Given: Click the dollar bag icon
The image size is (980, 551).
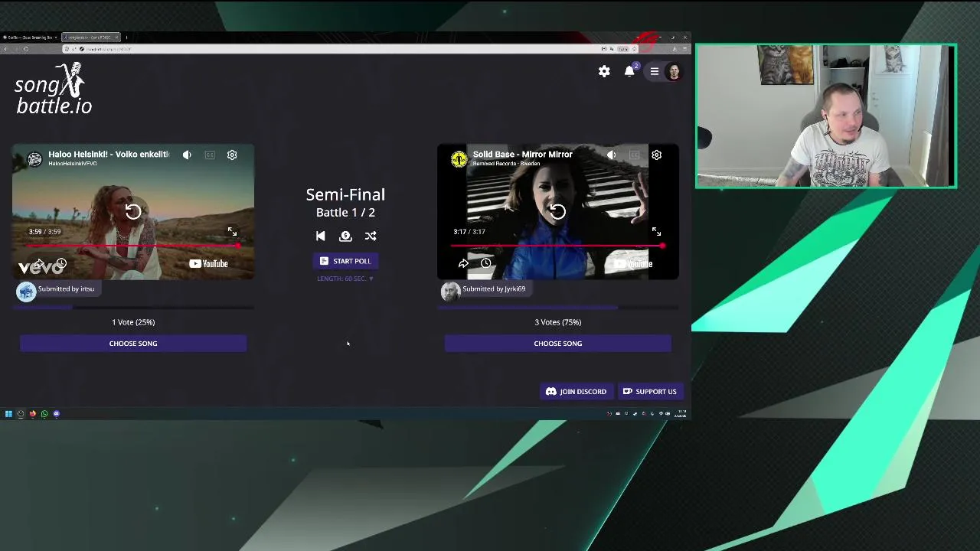Looking at the screenshot, I should [345, 236].
